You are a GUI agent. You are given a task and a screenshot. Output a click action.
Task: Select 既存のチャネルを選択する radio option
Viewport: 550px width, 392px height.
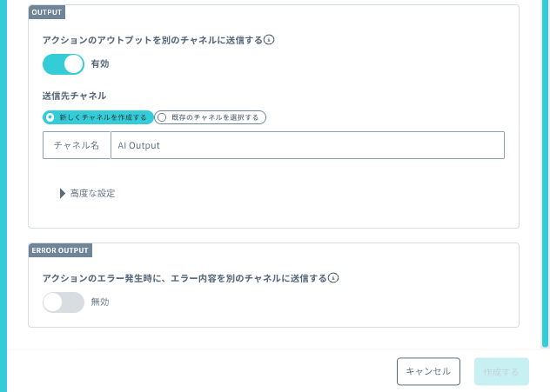tap(210, 117)
